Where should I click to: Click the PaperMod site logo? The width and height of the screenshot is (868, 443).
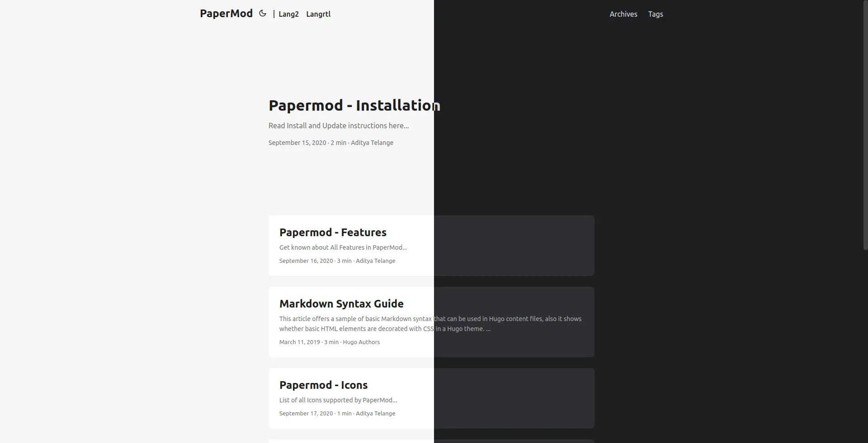(x=226, y=13)
